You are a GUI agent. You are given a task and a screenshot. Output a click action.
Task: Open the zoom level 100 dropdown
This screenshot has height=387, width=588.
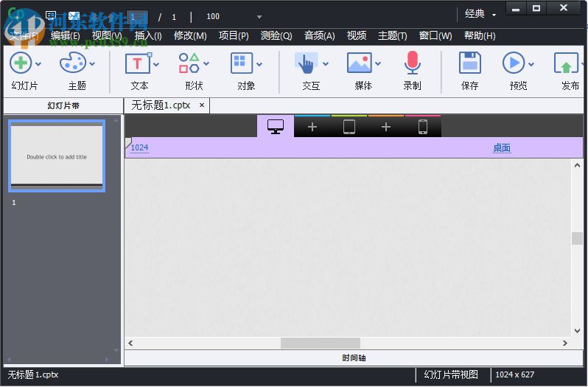259,17
